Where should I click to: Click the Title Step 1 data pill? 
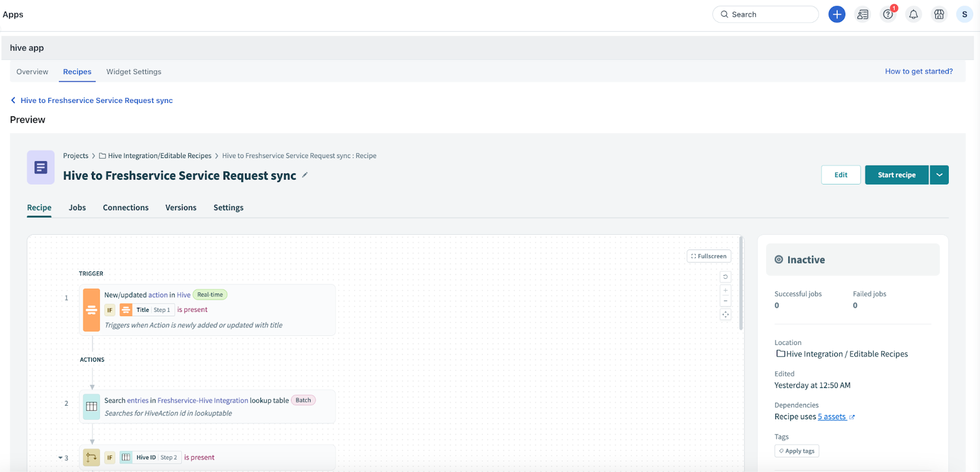147,310
